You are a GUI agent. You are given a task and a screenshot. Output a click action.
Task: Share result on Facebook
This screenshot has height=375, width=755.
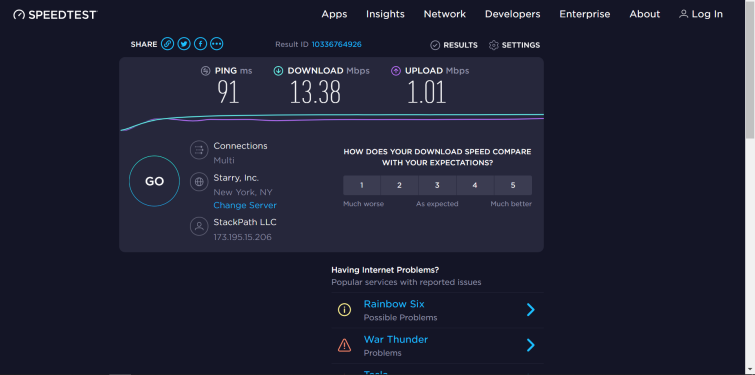pos(200,44)
